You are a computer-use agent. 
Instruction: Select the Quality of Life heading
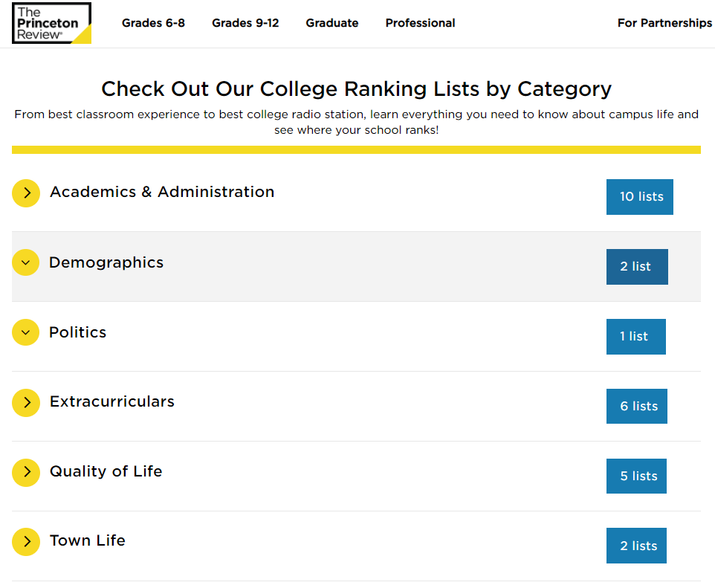(x=106, y=471)
